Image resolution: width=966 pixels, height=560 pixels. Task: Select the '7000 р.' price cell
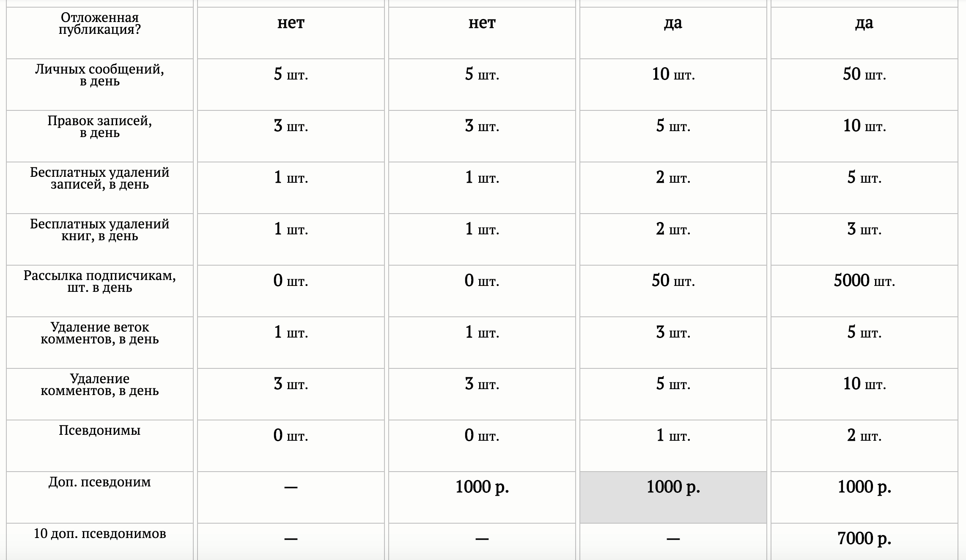coord(864,538)
